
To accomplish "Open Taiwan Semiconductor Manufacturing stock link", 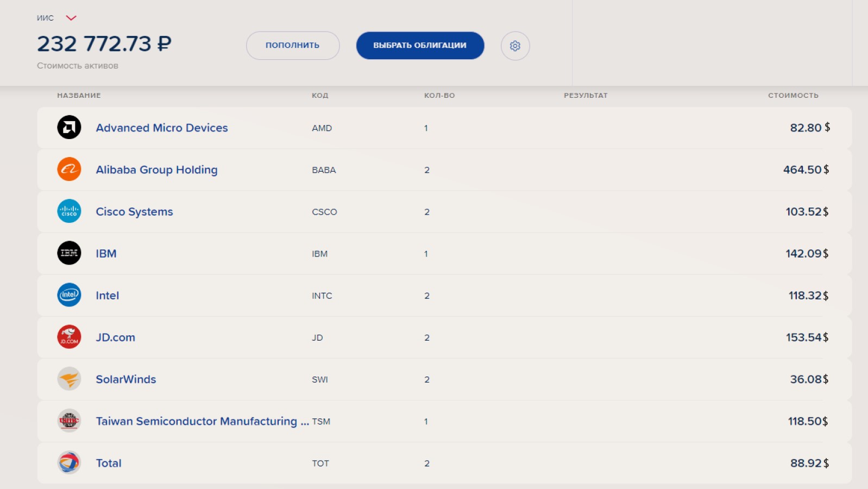I will [x=202, y=421].
